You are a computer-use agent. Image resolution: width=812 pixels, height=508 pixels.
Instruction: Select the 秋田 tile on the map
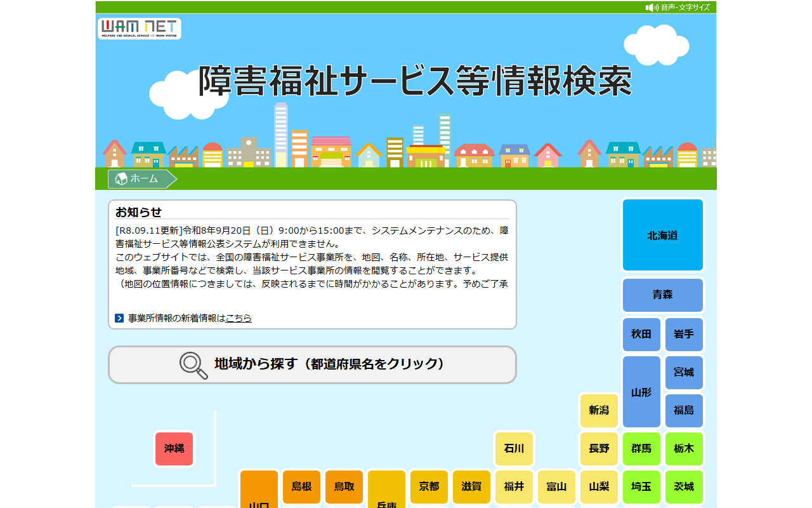tap(641, 334)
